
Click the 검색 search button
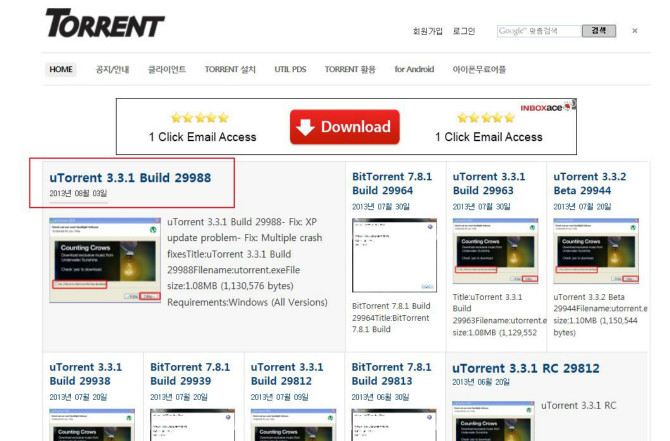[x=599, y=31]
